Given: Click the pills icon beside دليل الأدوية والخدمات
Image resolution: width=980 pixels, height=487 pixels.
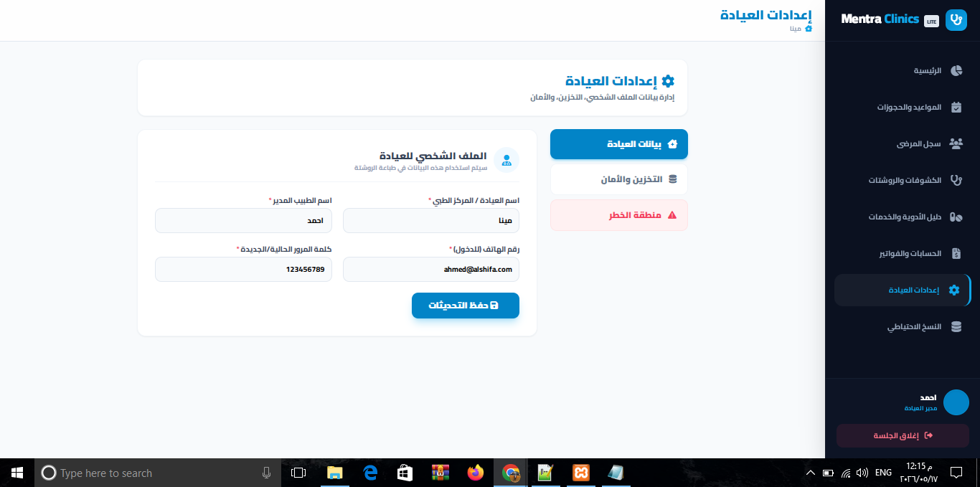Looking at the screenshot, I should (956, 217).
